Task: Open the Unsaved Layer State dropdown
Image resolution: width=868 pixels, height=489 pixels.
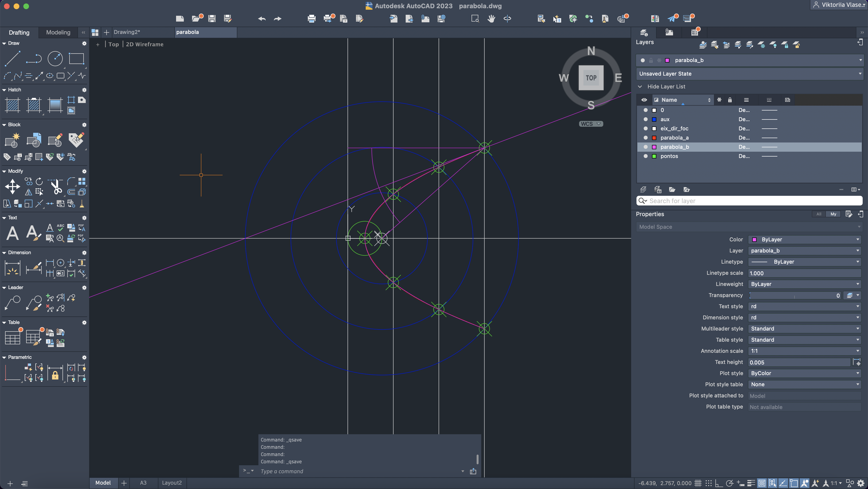Action: tap(749, 73)
